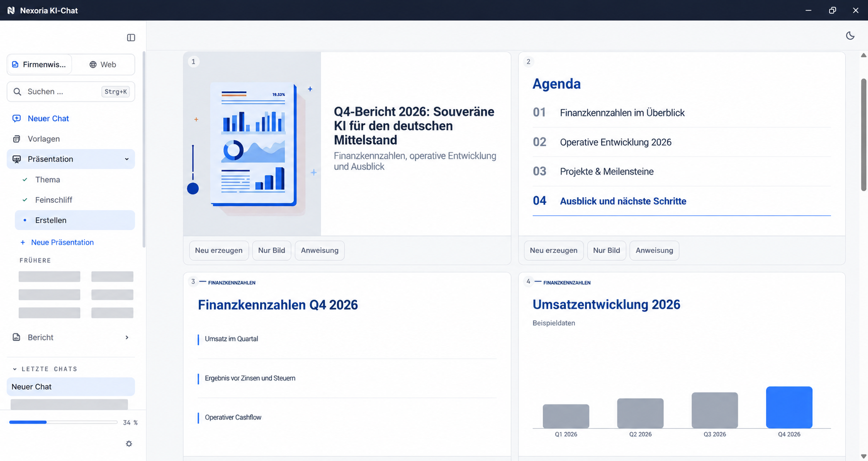Toggle the sidebar panel icon
The width and height of the screenshot is (868, 461).
point(131,37)
